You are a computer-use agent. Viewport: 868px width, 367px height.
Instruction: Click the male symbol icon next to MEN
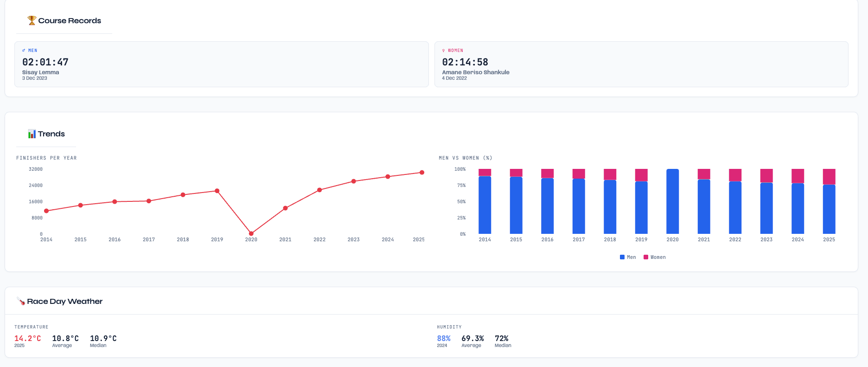coord(24,51)
